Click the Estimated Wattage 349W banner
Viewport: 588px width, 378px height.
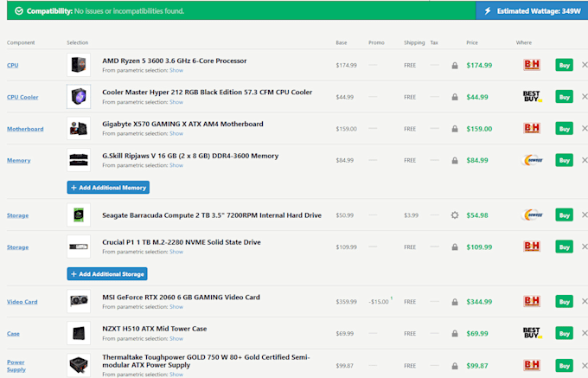[532, 11]
